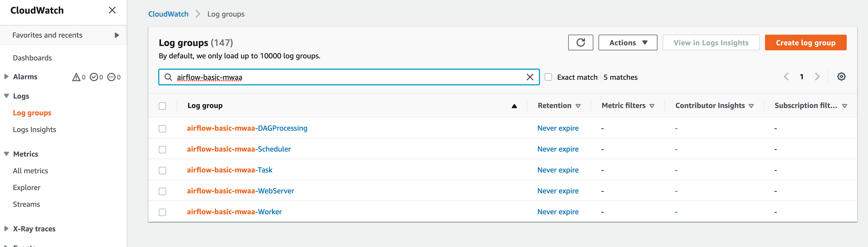Viewport: 868px width, 247px height.
Task: Enable the Exact match checkbox
Action: click(548, 77)
